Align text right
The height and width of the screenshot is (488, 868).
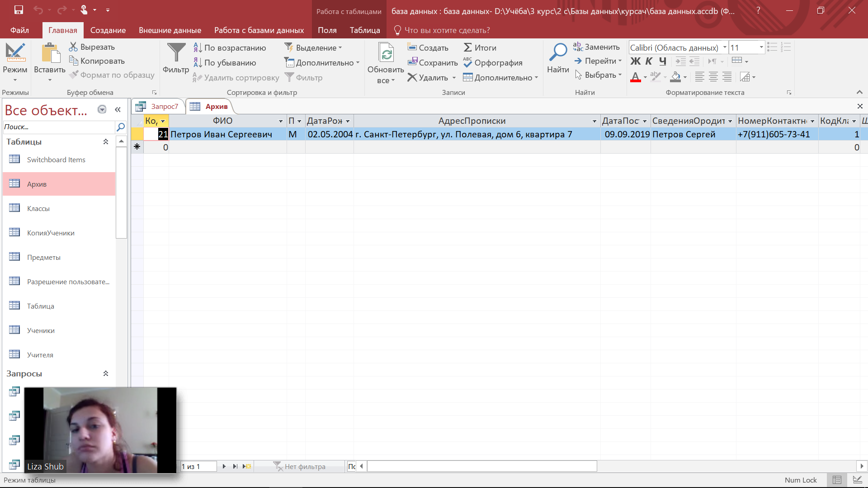[x=727, y=77]
